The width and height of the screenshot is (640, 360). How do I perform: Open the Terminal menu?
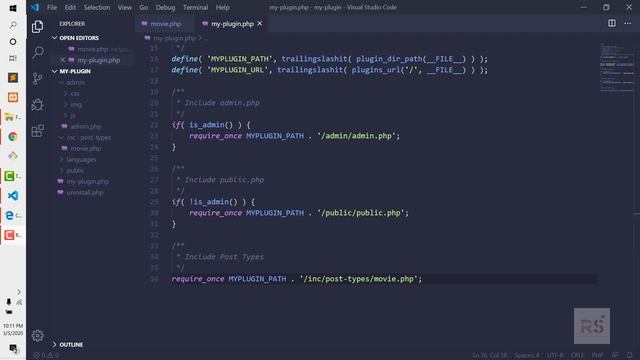click(196, 7)
